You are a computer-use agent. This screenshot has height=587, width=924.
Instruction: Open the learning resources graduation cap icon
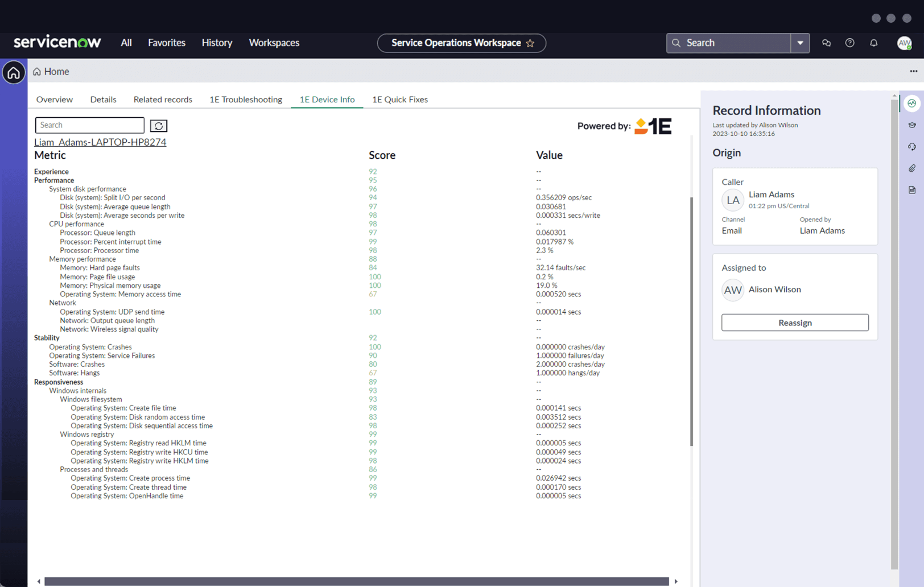911,125
